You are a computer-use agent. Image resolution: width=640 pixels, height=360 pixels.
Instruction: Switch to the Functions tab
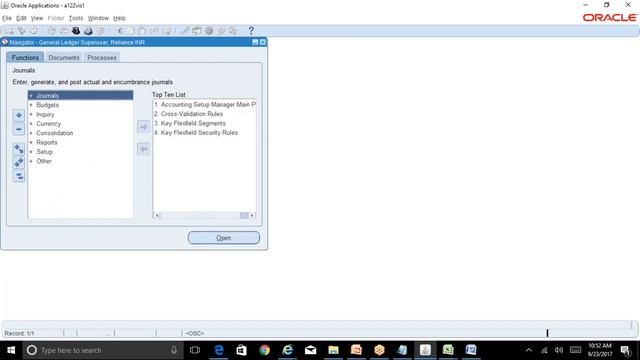25,58
